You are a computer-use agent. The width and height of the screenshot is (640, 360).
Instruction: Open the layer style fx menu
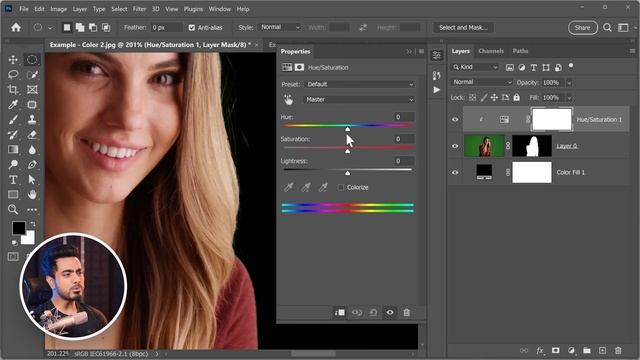pyautogui.click(x=540, y=351)
